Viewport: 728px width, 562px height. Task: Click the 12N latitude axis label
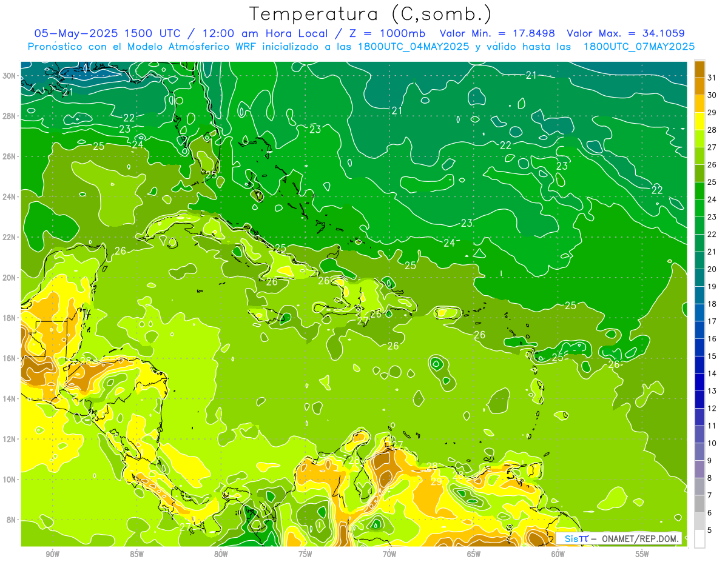(10, 439)
